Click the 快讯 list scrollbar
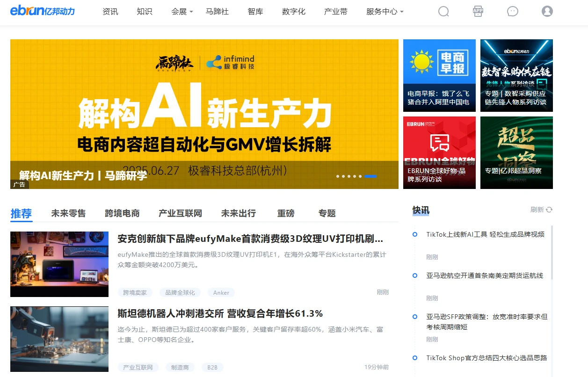588x377 pixels. coord(552,253)
